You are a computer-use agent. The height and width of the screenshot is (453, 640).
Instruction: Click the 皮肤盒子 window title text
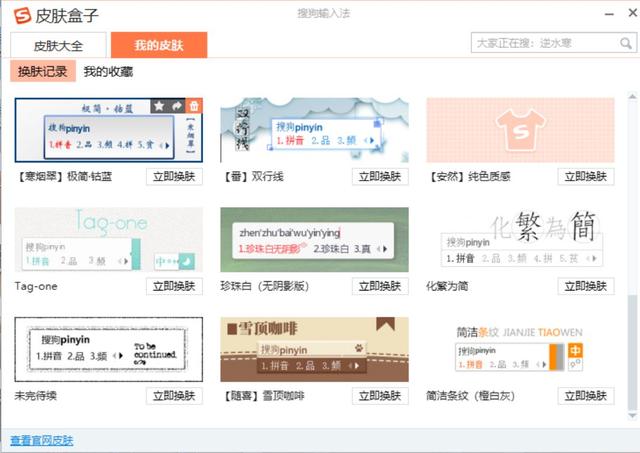click(67, 16)
